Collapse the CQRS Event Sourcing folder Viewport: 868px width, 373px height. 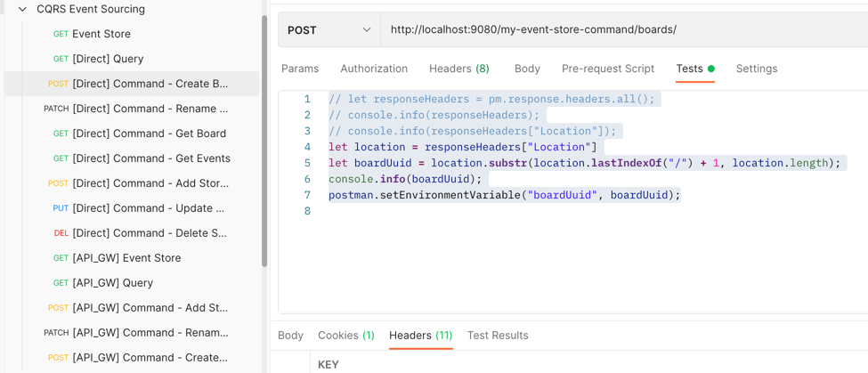pos(23,9)
